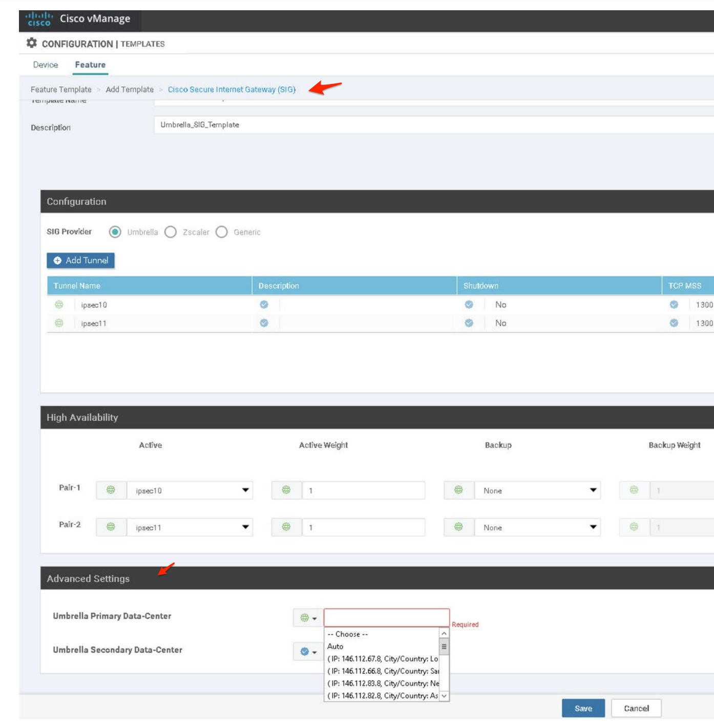
Task: Click the ipsec11 Description check icon
Action: (x=264, y=323)
